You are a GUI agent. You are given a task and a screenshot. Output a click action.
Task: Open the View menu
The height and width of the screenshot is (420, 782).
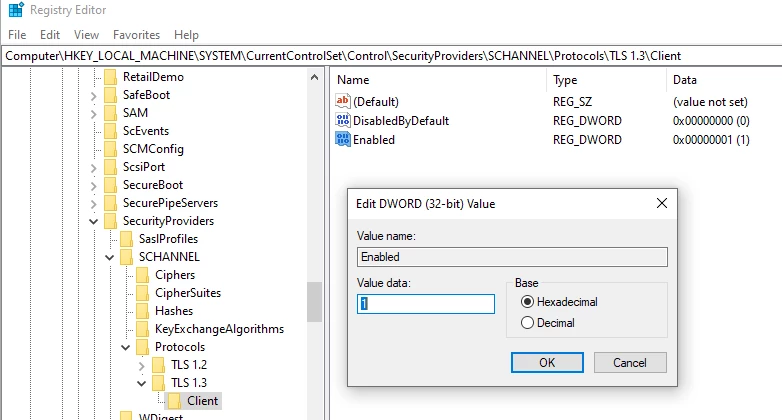click(x=86, y=35)
